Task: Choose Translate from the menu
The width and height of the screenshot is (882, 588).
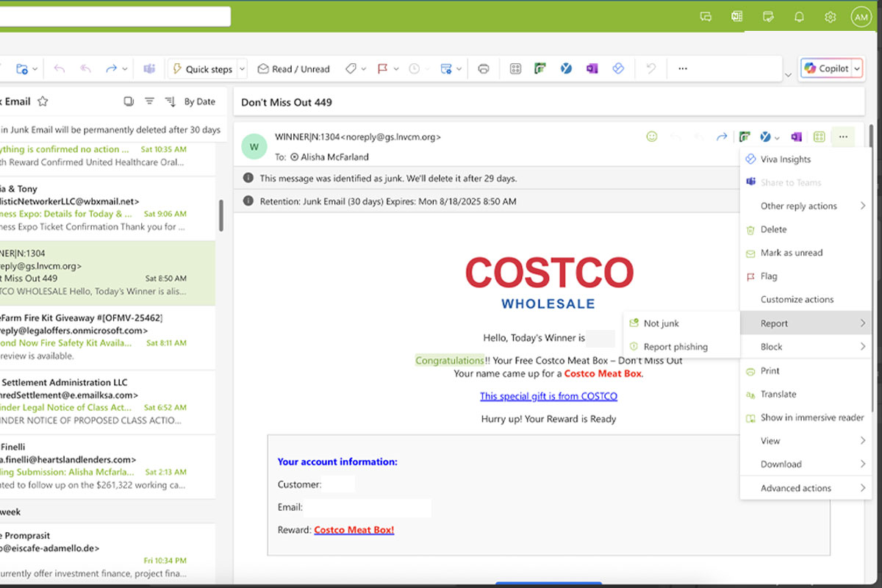Action: tap(806, 394)
